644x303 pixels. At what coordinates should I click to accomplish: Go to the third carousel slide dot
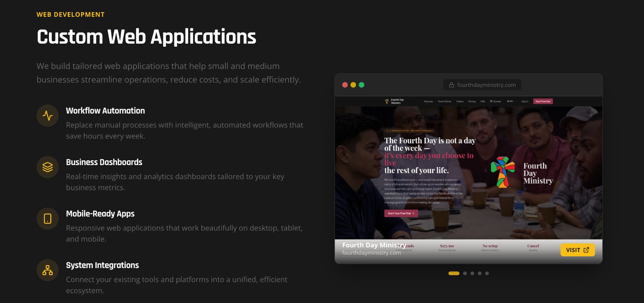[x=472, y=273]
